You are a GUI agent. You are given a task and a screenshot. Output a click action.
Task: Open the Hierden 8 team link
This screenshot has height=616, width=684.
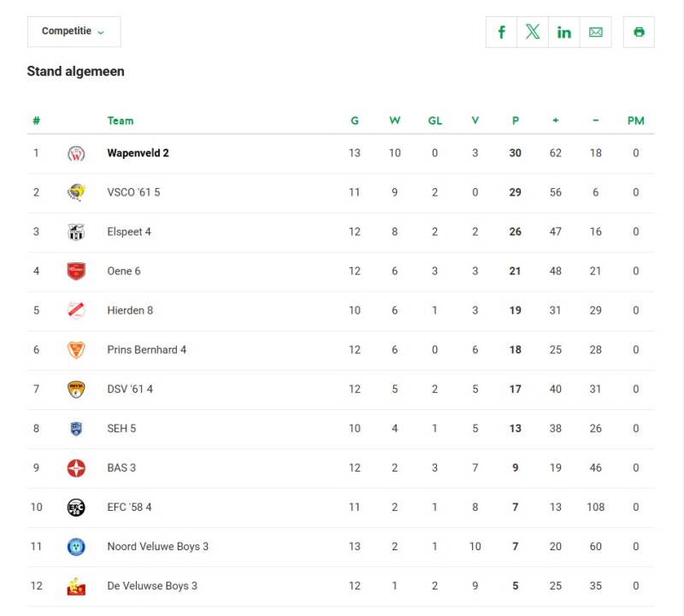click(130, 310)
